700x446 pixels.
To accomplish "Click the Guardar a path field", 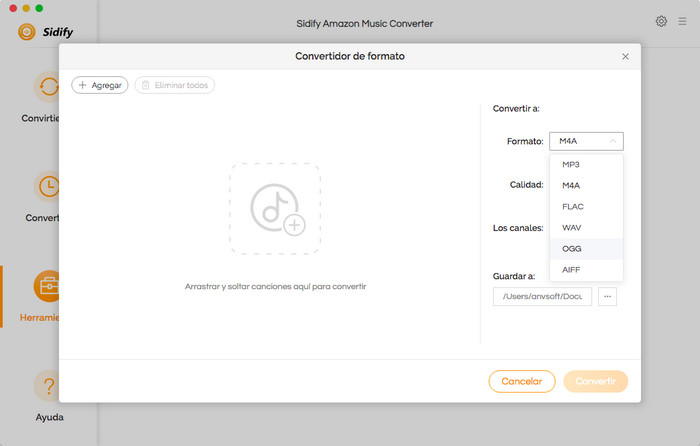I will pos(542,296).
